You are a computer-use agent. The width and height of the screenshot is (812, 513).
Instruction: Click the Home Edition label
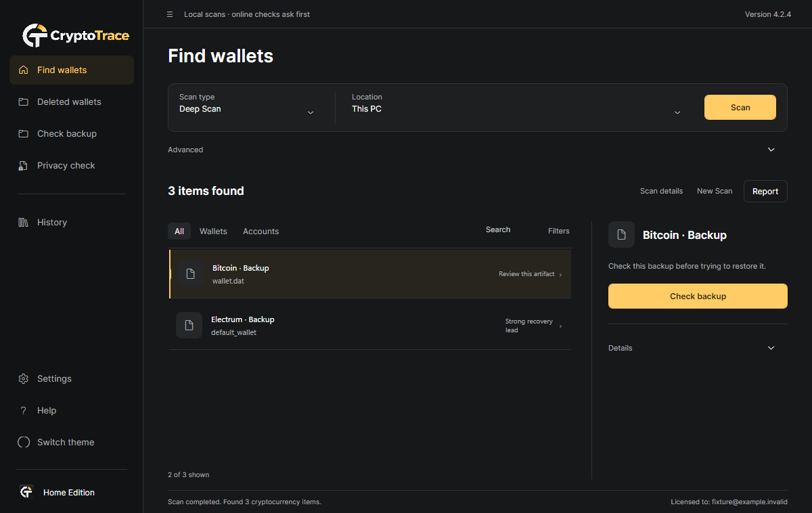click(69, 492)
